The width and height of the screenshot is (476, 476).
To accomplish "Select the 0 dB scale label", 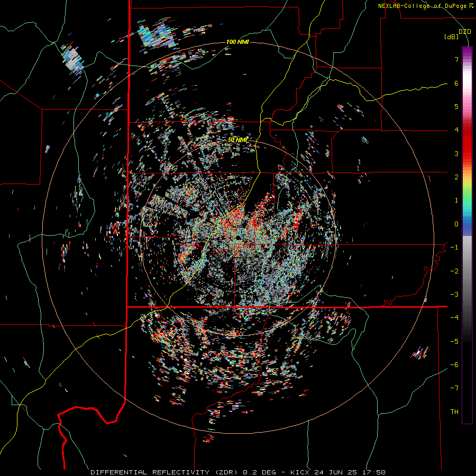I will click(x=456, y=224).
